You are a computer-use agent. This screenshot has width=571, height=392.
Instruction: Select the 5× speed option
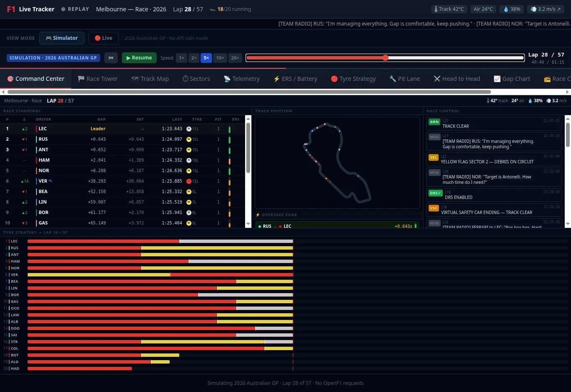206,58
